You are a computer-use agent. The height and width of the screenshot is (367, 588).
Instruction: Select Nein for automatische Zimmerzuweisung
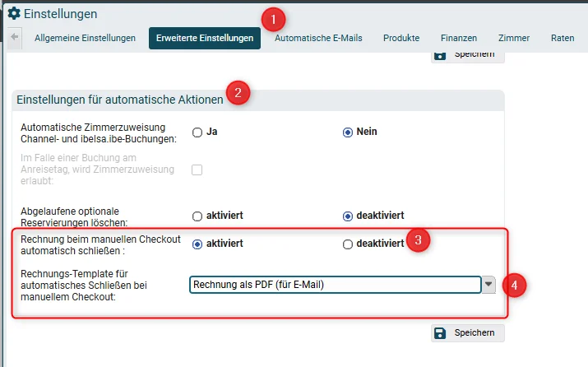pyautogui.click(x=348, y=132)
